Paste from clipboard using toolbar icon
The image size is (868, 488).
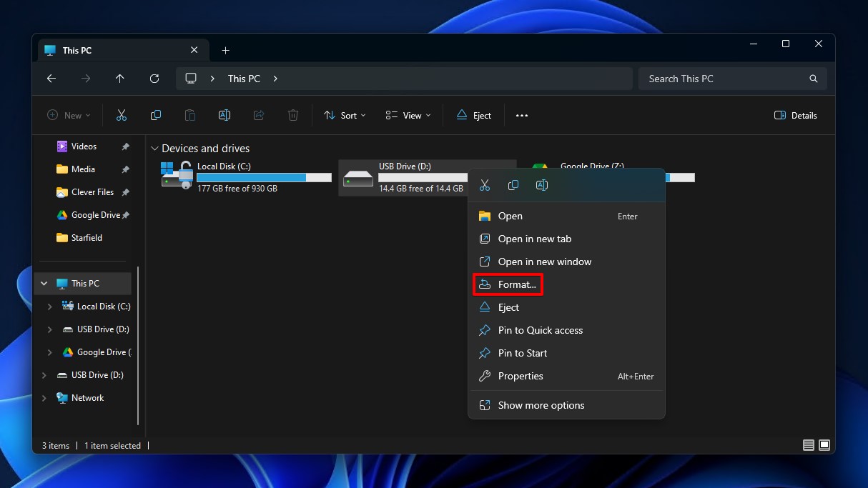pos(190,115)
